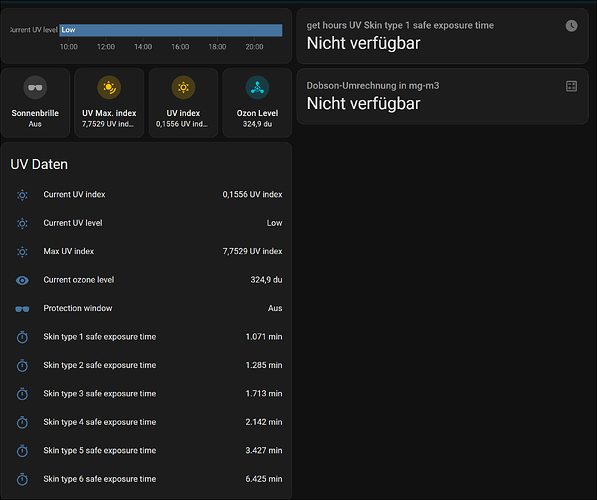597x500 pixels.
Task: Open the Dobson-Umrechnung in mg-m3 card title
Action: pos(373,86)
